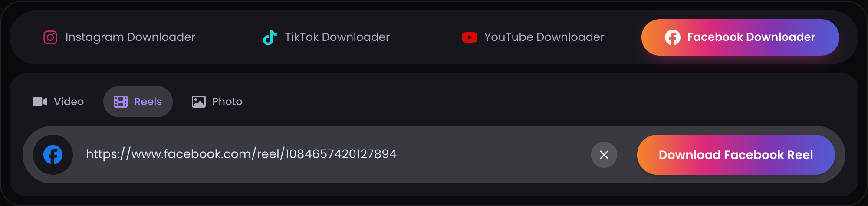Switch to the Video mode
Image resolution: width=868 pixels, height=206 pixels.
point(59,102)
